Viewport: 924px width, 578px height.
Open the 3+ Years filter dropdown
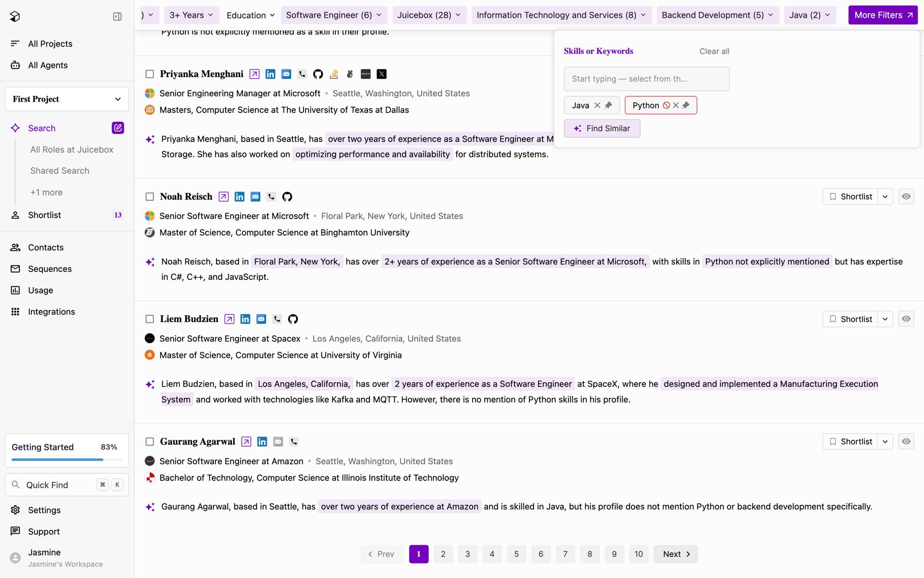point(192,15)
